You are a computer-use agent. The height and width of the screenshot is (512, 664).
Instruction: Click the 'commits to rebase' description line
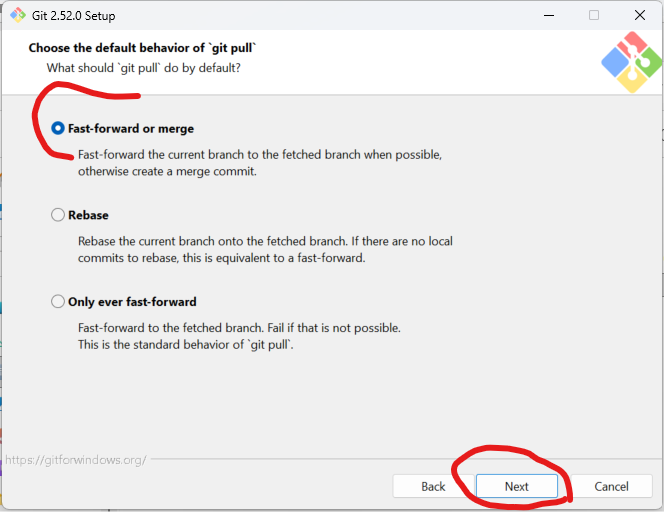(221, 258)
